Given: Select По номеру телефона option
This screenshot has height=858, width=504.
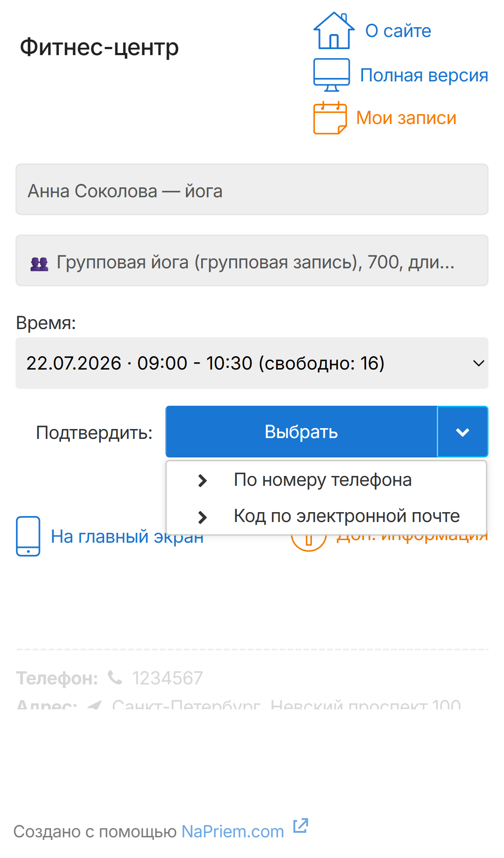Looking at the screenshot, I should 326,480.
